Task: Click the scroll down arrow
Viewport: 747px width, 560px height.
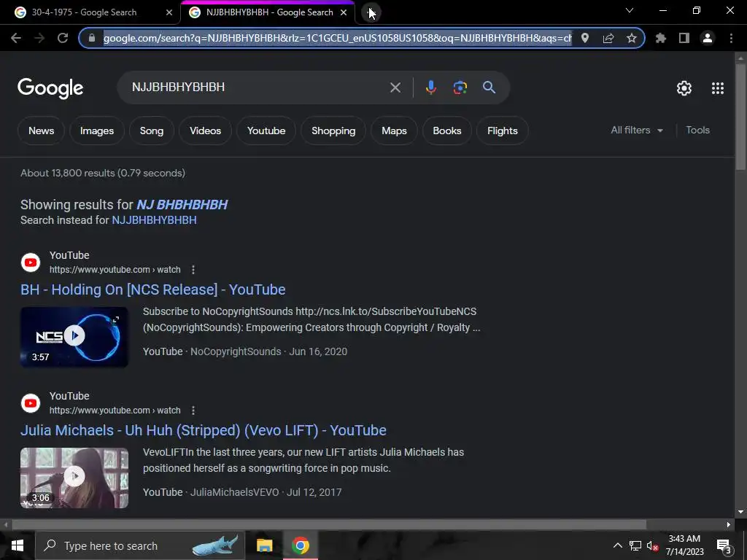Action: 741,513
